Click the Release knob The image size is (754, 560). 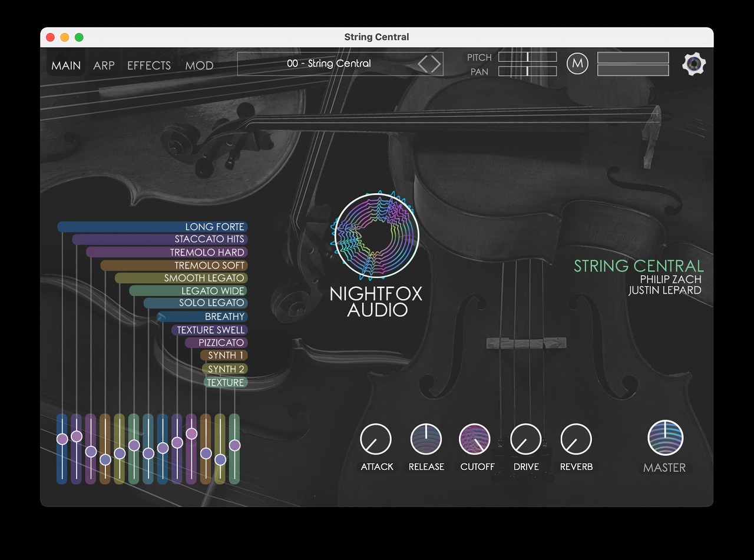click(426, 439)
